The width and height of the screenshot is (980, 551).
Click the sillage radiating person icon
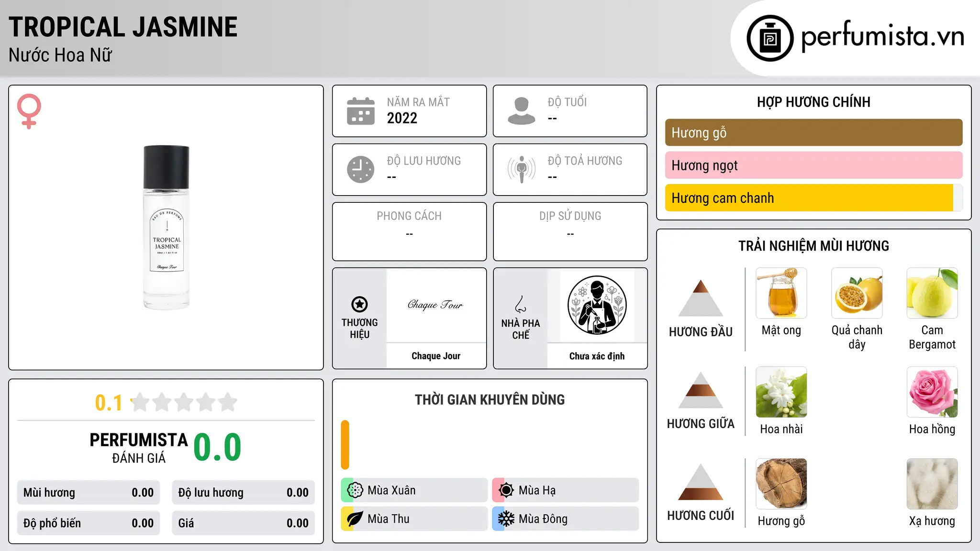522,169
